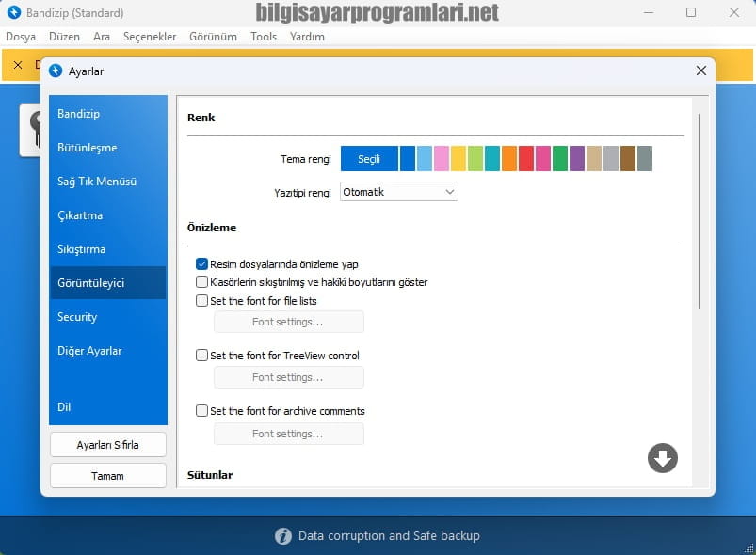Screen dimensions: 756x555
Task: Choose the red theme color swatch
Action: click(526, 158)
